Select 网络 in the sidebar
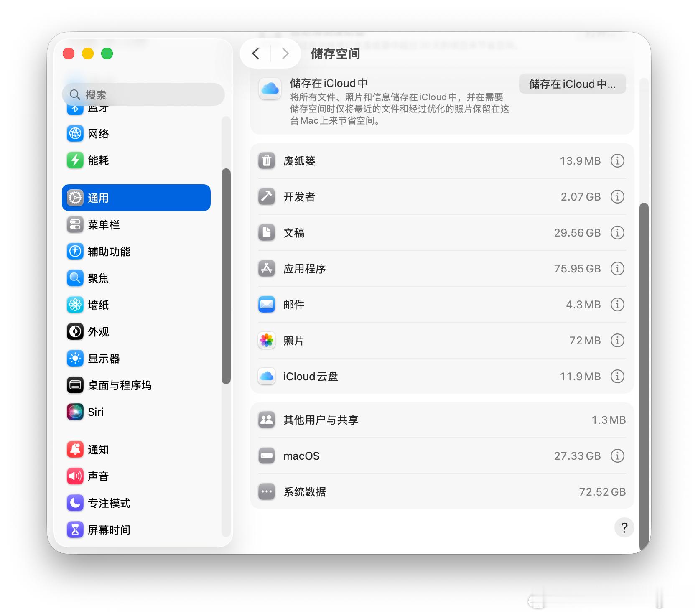Image resolution: width=698 pixels, height=616 pixels. (136, 134)
